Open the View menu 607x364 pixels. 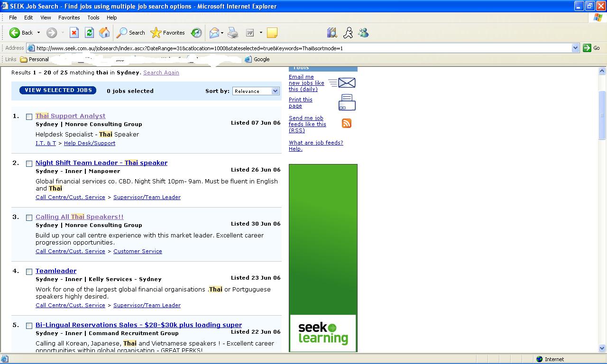[46, 18]
